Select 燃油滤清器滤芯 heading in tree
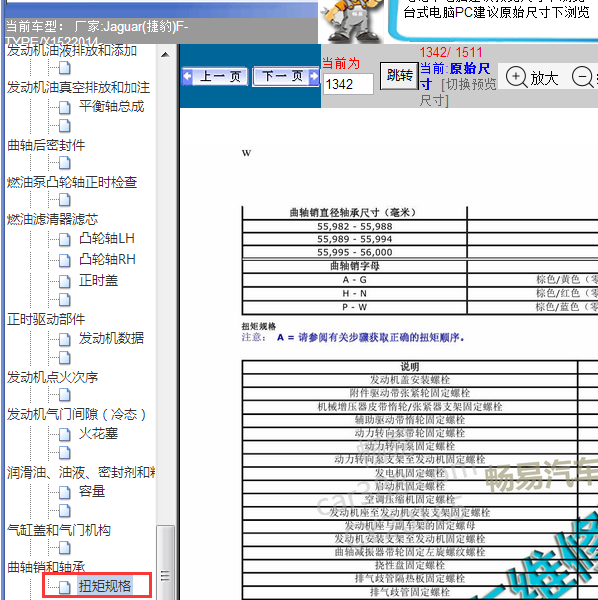This screenshot has width=598, height=600. (x=52, y=219)
